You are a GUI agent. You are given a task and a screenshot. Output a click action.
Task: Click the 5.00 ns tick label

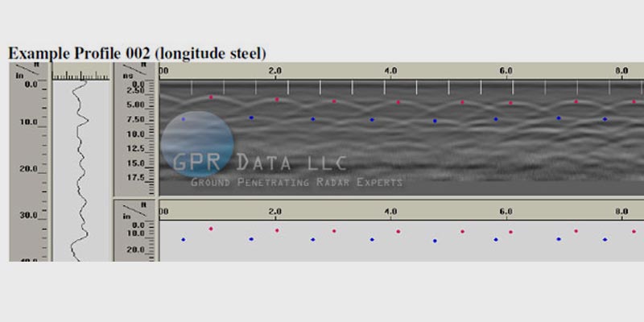pos(137,105)
